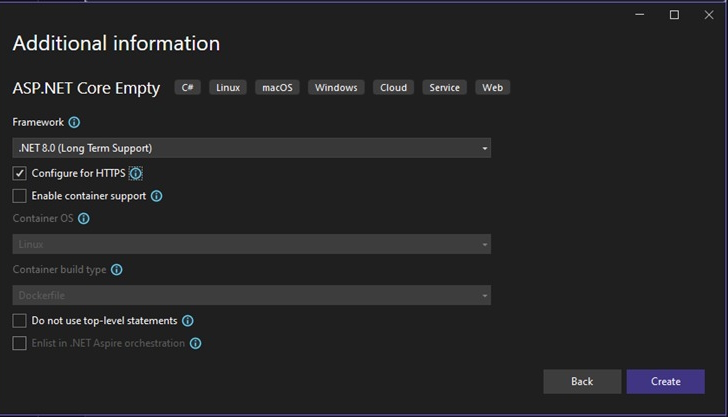Select the Cloud tag label
Viewport: 728px width, 417px height.
[393, 87]
